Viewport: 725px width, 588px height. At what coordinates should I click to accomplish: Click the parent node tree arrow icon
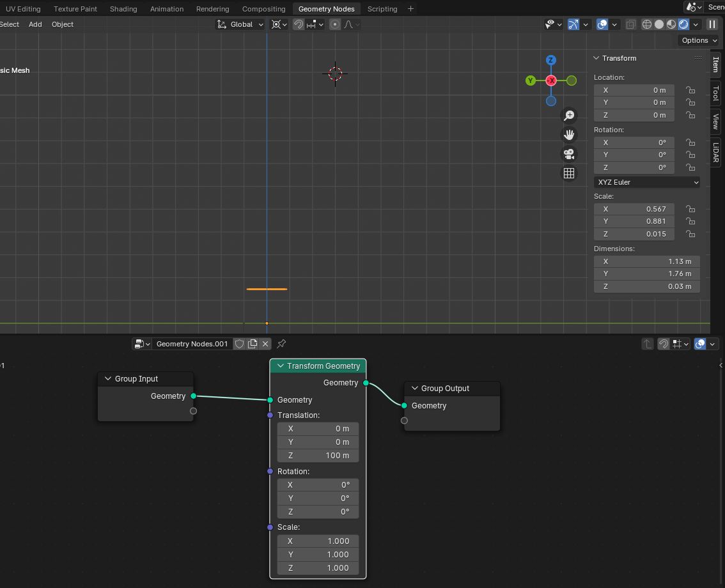point(647,344)
